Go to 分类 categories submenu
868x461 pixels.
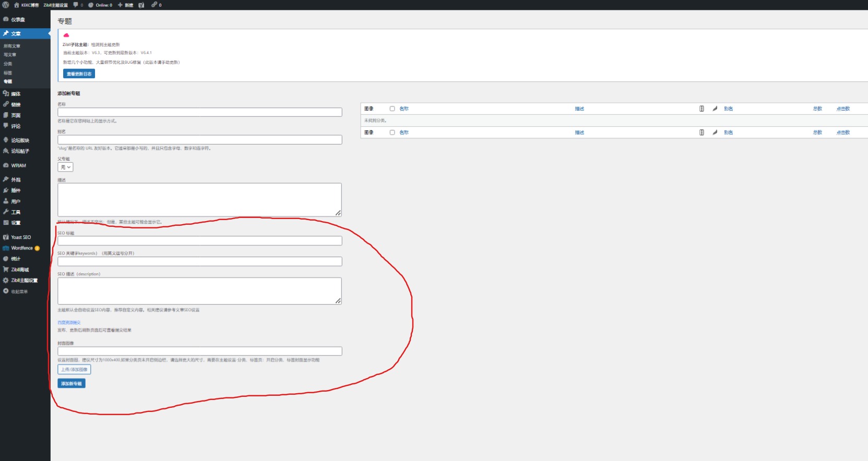[x=8, y=64]
